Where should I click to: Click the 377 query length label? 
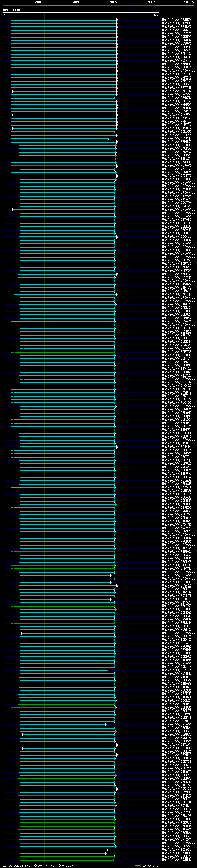155,15
